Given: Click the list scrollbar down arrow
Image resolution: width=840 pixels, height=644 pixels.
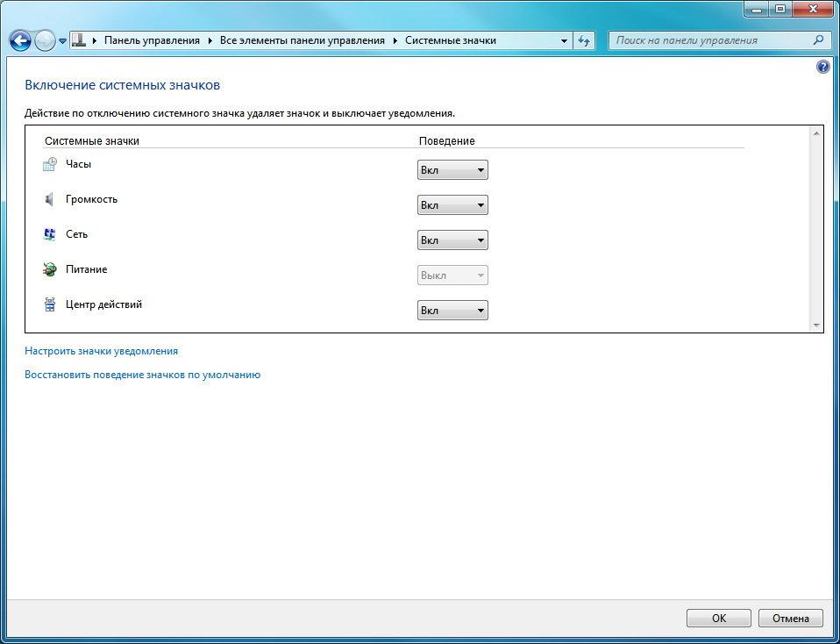Looking at the screenshot, I should [816, 325].
